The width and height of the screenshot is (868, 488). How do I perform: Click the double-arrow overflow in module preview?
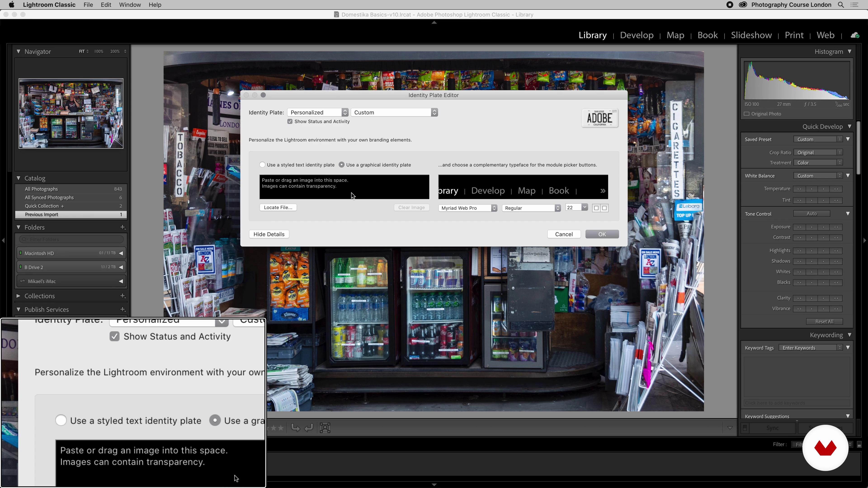603,191
